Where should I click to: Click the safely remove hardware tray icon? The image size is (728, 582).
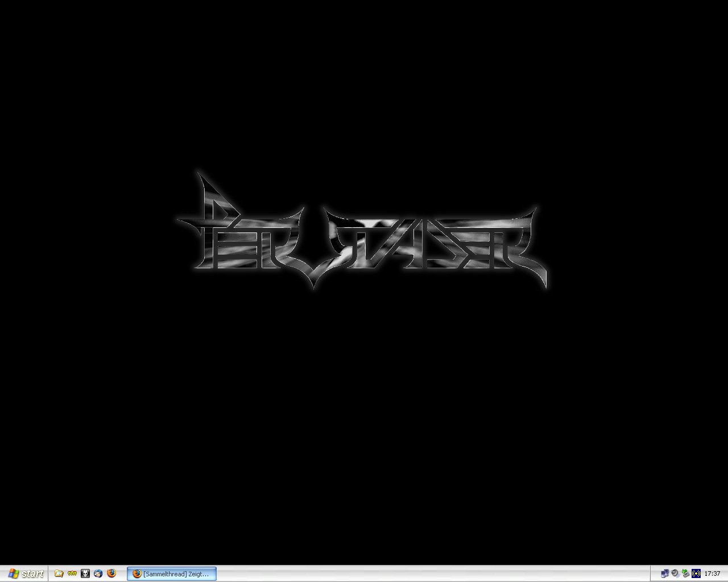pos(685,574)
